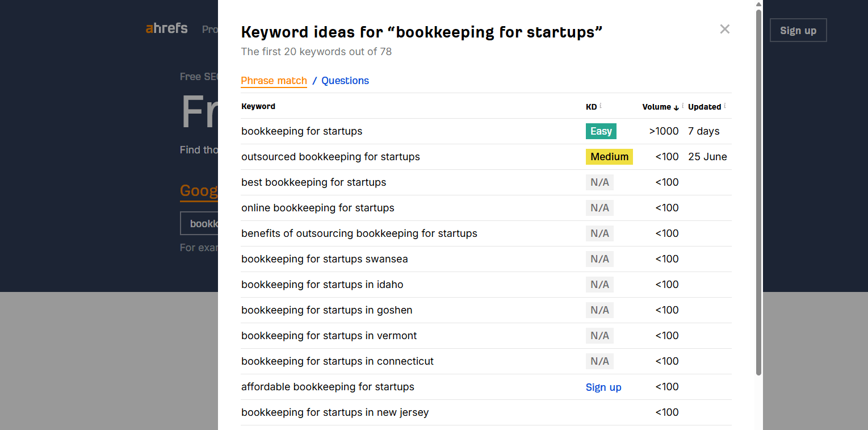Image resolution: width=868 pixels, height=430 pixels.
Task: Click the keyword search input behind dialog
Action: (x=199, y=223)
